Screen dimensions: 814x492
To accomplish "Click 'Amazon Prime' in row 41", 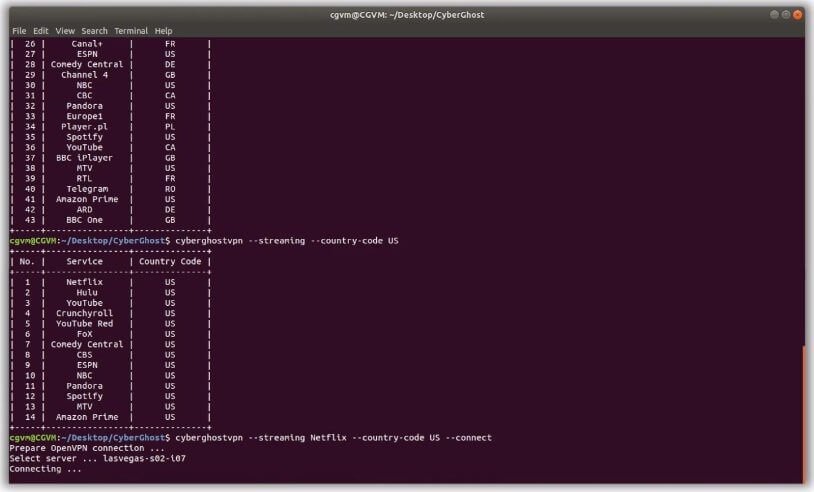I will click(x=87, y=199).
